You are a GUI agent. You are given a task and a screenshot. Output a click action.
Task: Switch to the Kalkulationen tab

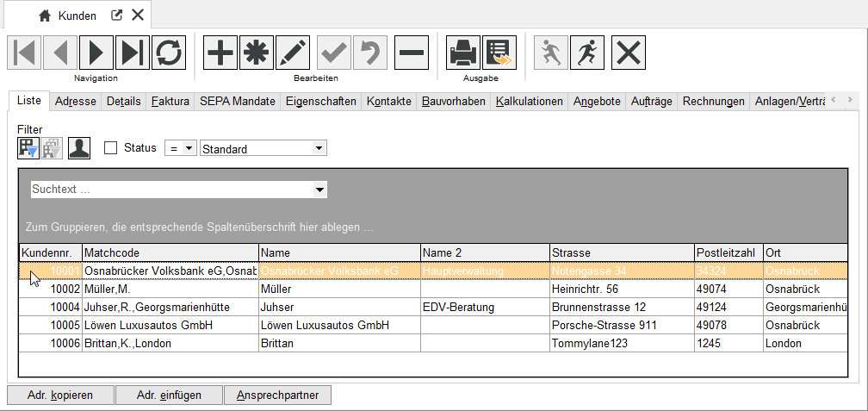tap(530, 102)
